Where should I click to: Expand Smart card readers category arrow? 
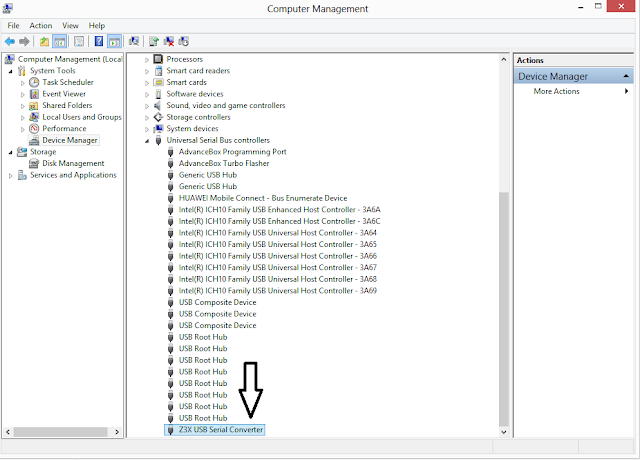tap(147, 71)
